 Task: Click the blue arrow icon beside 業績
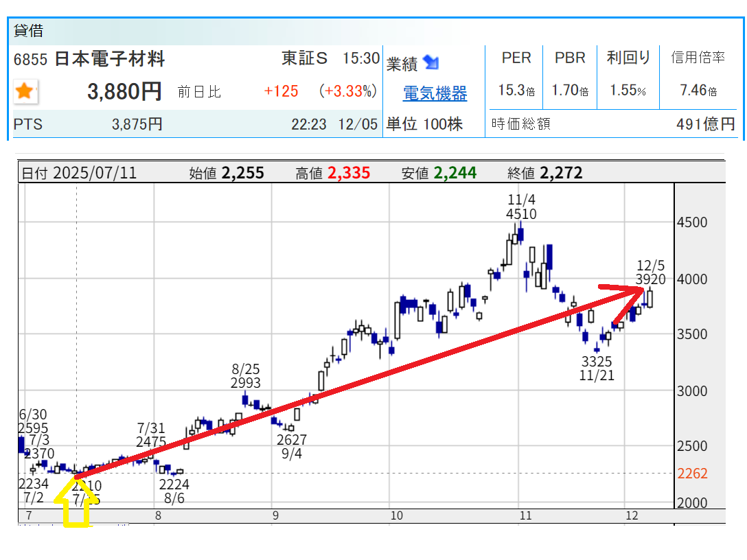pos(431,63)
